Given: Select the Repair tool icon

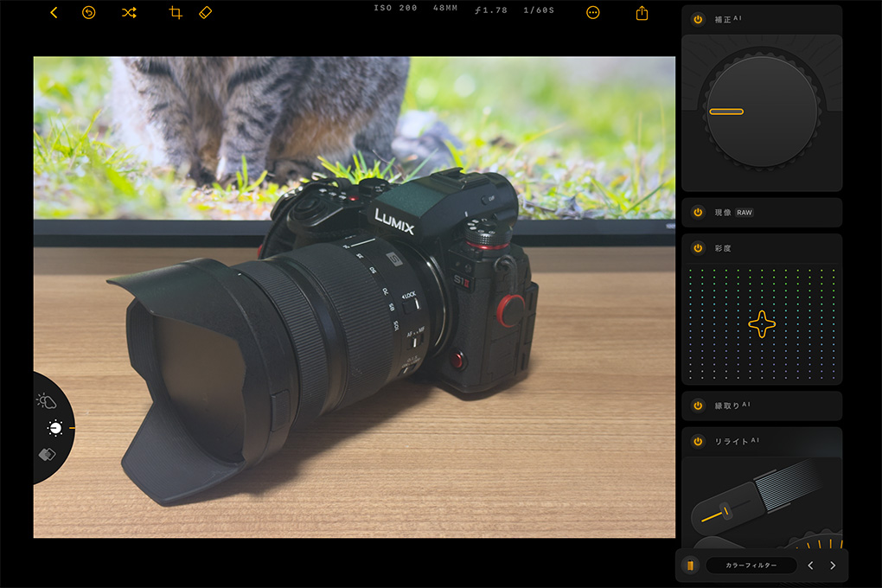Looking at the screenshot, I should click(x=207, y=14).
